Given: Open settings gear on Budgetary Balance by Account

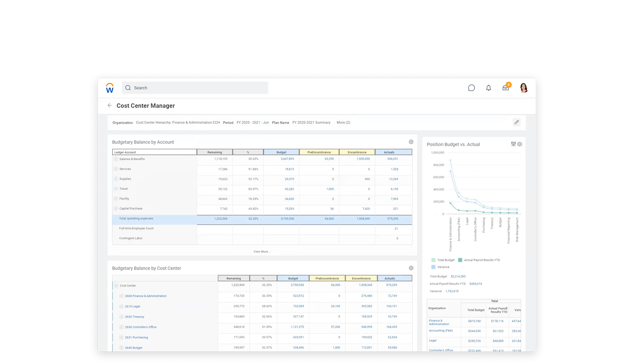Looking at the screenshot, I should coord(411,142).
